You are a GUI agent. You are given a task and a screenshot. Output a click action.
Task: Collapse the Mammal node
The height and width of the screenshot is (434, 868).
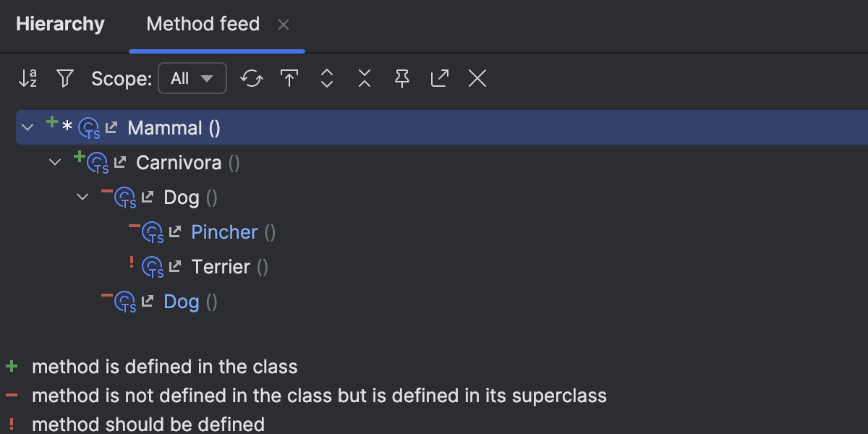click(x=27, y=127)
